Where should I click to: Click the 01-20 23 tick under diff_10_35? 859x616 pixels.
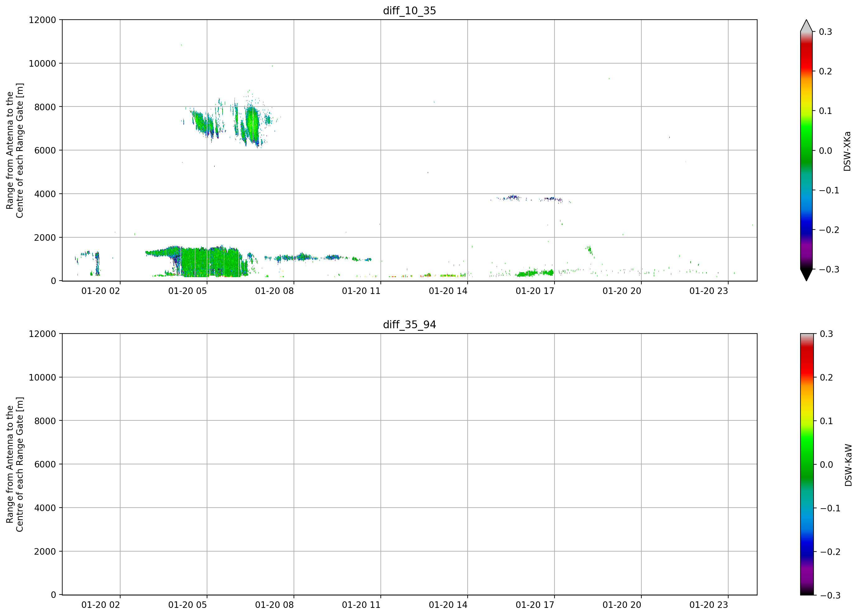point(709,291)
